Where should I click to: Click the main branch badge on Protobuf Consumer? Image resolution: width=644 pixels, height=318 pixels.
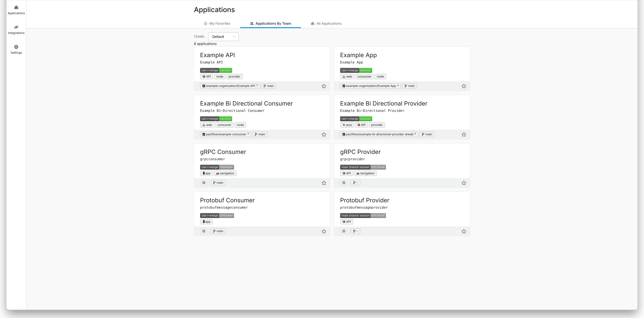coord(218,231)
